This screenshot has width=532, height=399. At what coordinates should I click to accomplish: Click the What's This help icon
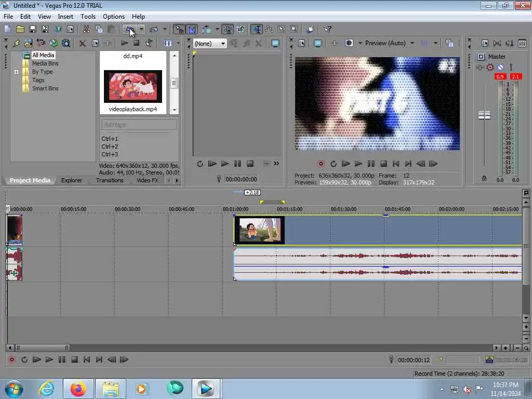click(327, 30)
